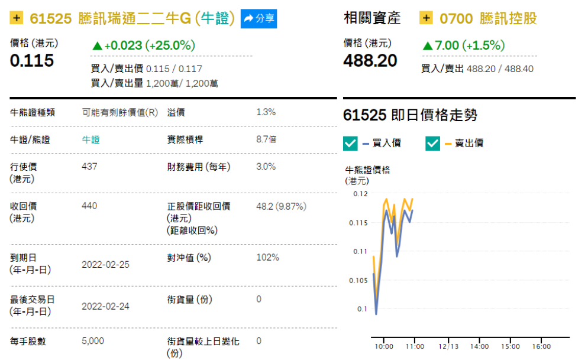Click the 16:00 tick on chart axis
588x364 pixels.
click(541, 347)
